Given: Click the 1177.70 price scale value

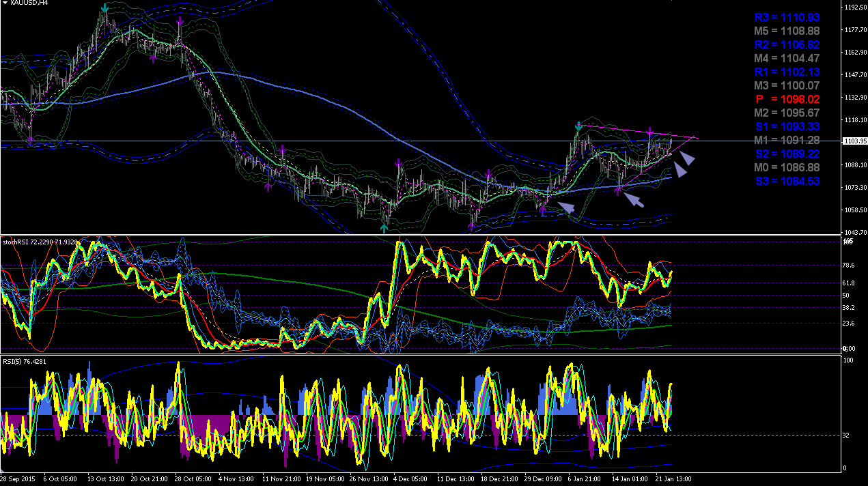Looking at the screenshot, I should pyautogui.click(x=854, y=30).
